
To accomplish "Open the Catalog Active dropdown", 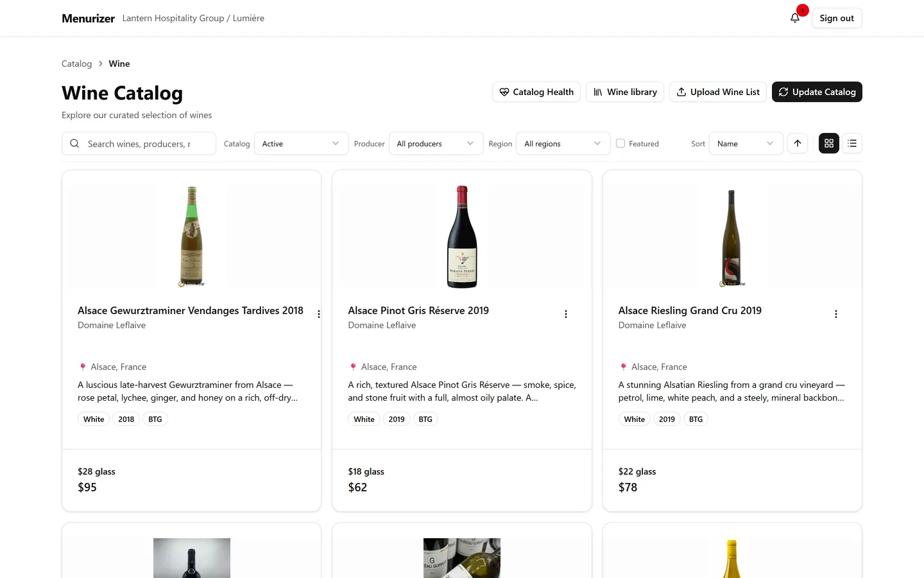I will click(302, 143).
